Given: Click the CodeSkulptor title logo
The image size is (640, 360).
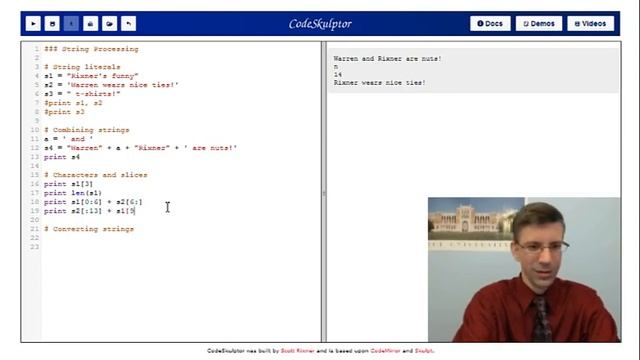Looking at the screenshot, I should coord(320,24).
